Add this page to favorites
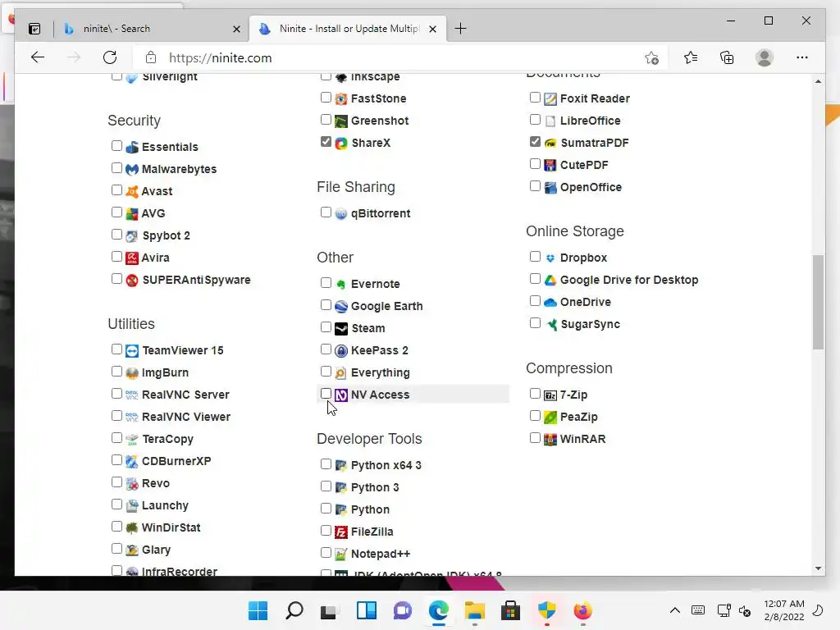The width and height of the screenshot is (840, 630). (x=651, y=58)
